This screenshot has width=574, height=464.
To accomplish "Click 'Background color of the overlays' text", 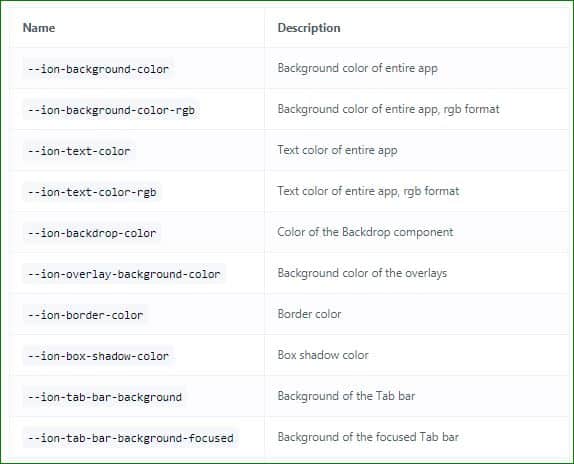I will click(362, 273).
